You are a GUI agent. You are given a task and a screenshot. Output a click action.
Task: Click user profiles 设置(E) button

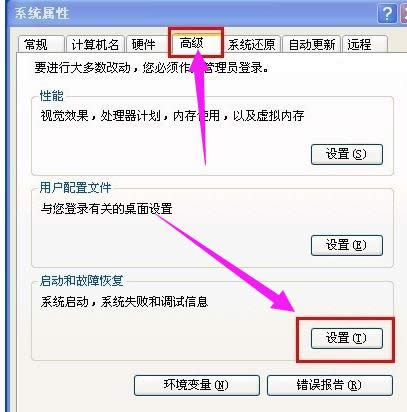pyautogui.click(x=347, y=245)
